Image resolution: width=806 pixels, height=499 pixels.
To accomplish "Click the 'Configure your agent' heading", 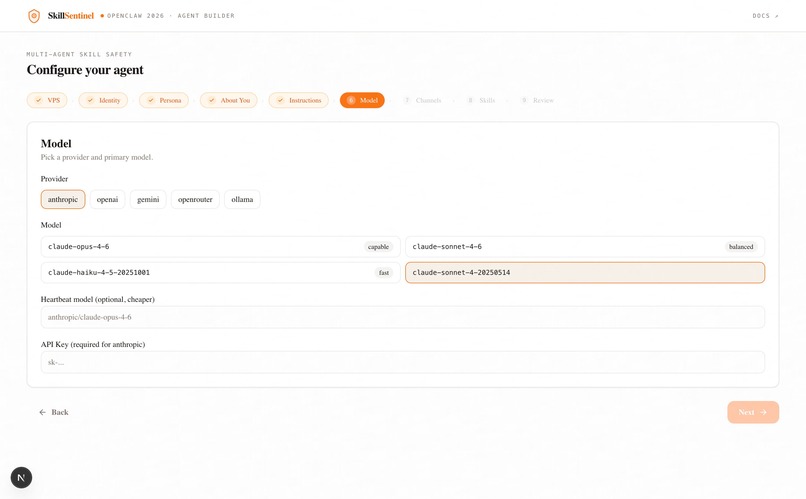I will pyautogui.click(x=85, y=70).
